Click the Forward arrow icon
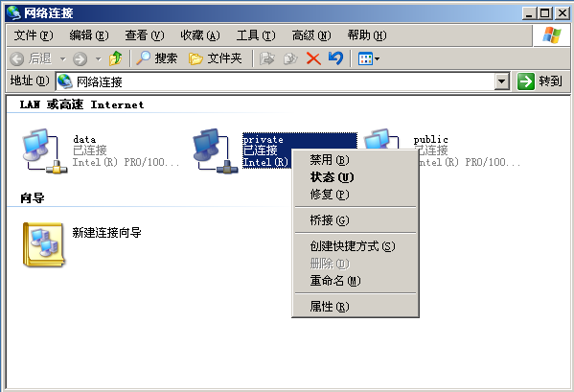The image size is (574, 392). point(80,58)
